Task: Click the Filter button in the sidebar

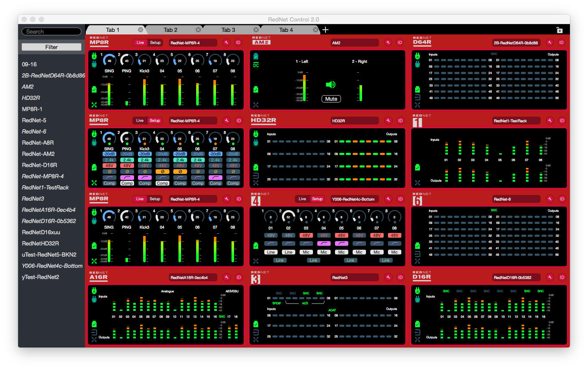Action: click(x=51, y=47)
